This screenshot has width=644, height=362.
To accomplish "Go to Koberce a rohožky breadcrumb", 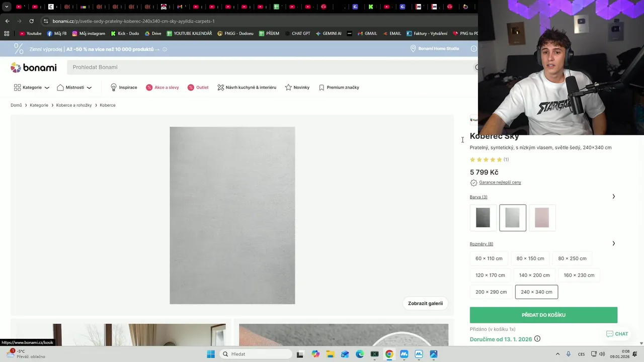I will pos(74,105).
